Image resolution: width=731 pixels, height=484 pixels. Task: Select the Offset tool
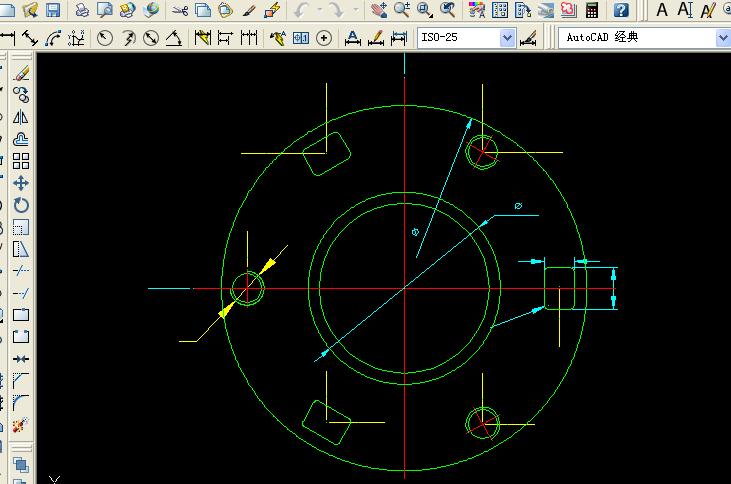click(x=21, y=139)
